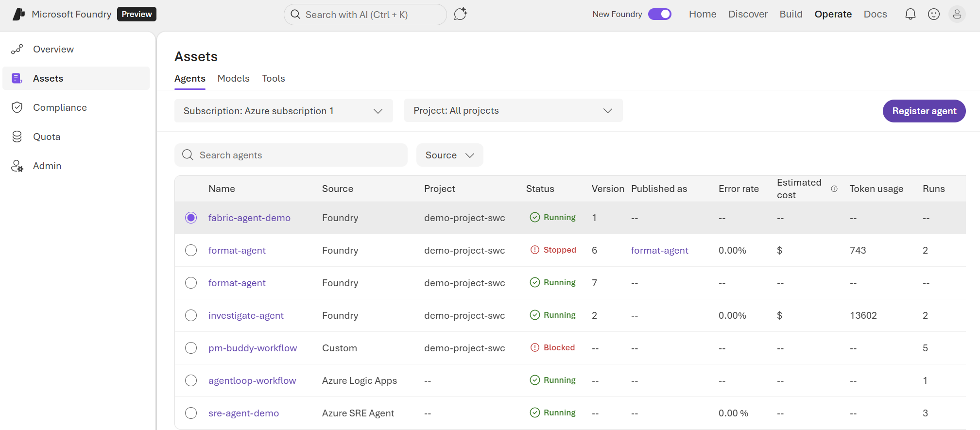The height and width of the screenshot is (430, 980).
Task: Open the investigate-agent link
Action: (246, 315)
